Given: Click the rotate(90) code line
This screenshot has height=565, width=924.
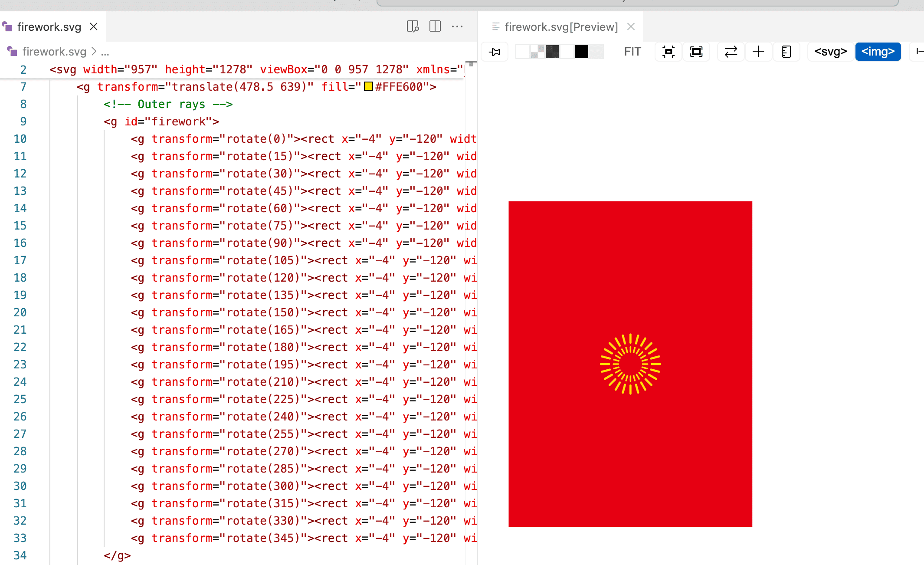Looking at the screenshot, I should [304, 243].
